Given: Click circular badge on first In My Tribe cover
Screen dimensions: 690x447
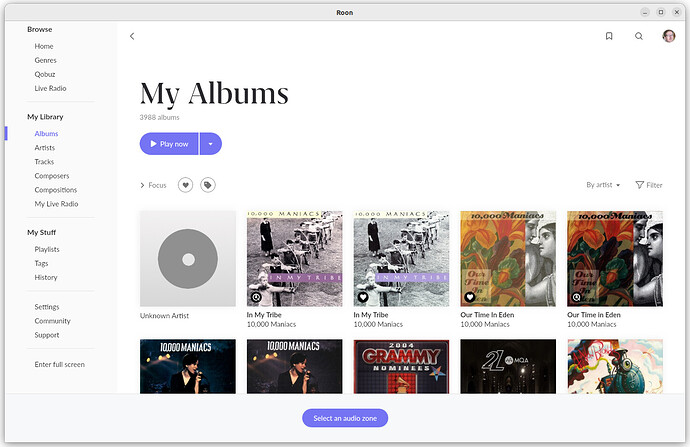Looking at the screenshot, I should point(256,297).
